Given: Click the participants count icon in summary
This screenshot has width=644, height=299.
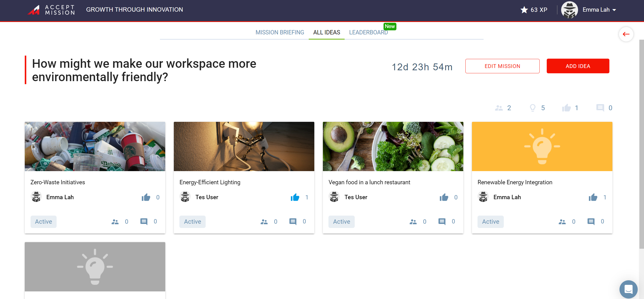Looking at the screenshot, I should [499, 108].
